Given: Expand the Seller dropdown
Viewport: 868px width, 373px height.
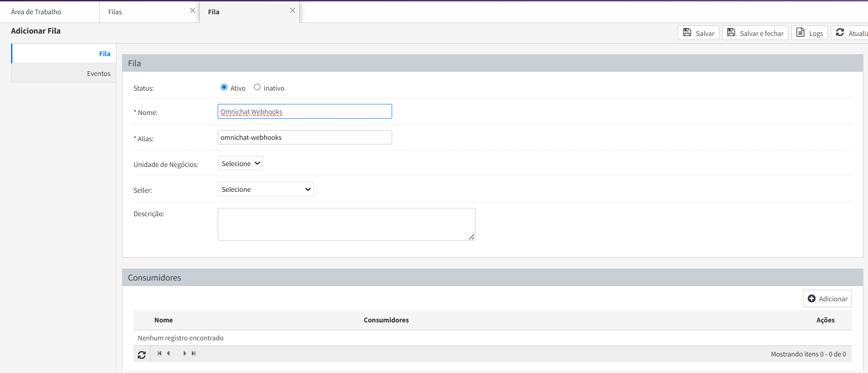Looking at the screenshot, I should [266, 189].
